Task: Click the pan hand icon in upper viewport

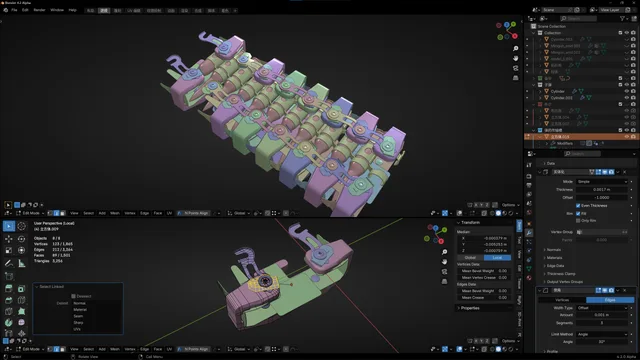Action: click(x=516, y=58)
